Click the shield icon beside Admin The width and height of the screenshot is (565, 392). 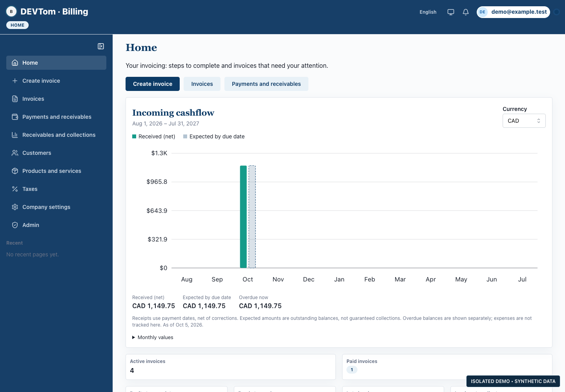click(x=15, y=225)
